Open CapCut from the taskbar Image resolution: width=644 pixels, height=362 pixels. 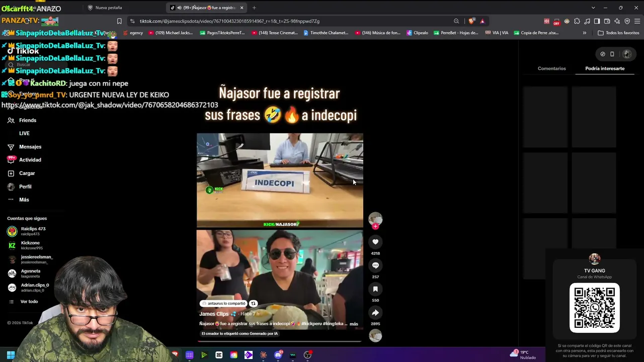219,355
